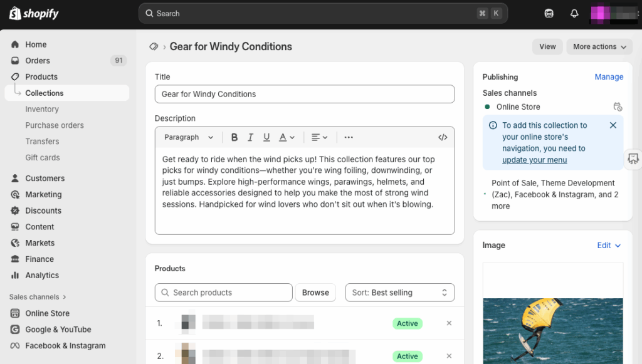The width and height of the screenshot is (642, 364).
Task: Open the notifications bell icon
Action: click(x=574, y=13)
